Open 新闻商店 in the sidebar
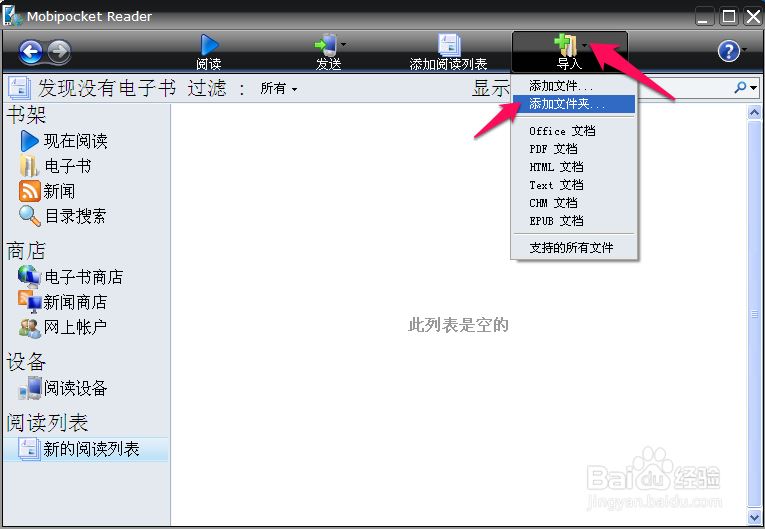Image resolution: width=765 pixels, height=529 pixels. 75,303
